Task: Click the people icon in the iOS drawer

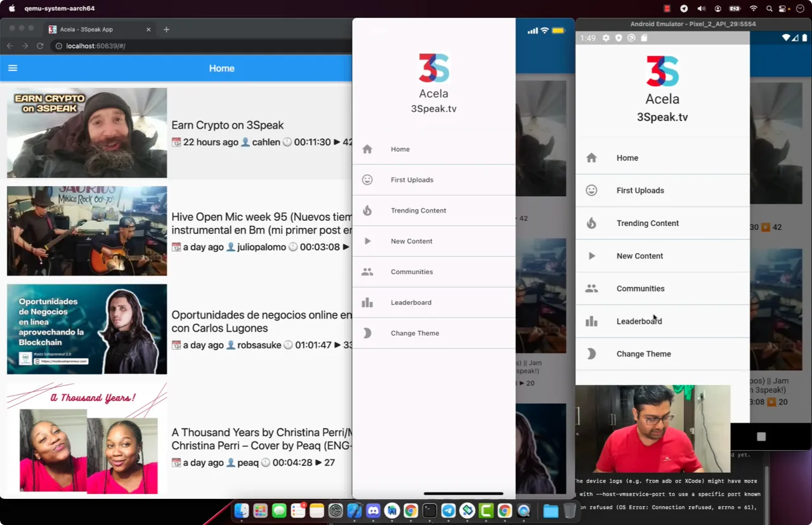Action: click(367, 272)
